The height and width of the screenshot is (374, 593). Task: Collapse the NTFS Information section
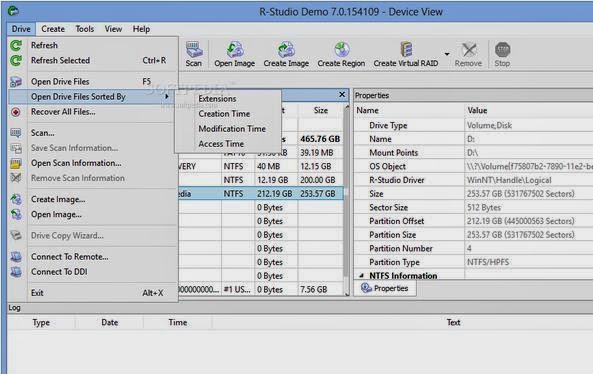(361, 276)
